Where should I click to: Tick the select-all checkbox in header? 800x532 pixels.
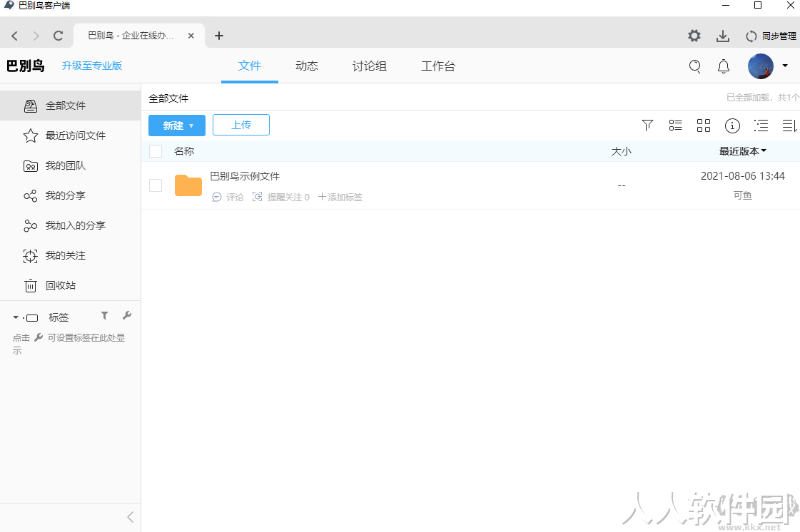point(156,151)
